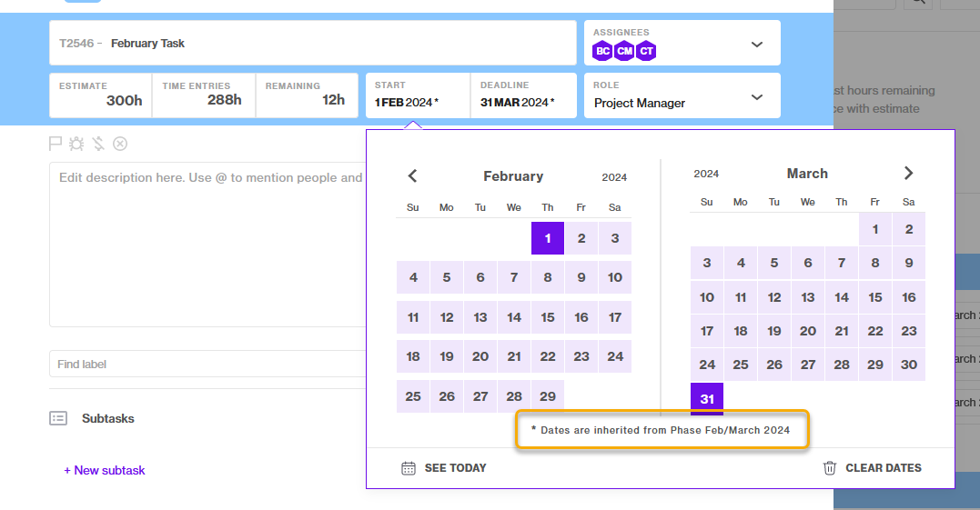Select March 1 in the calendar
The height and width of the screenshot is (510, 980).
875,229
